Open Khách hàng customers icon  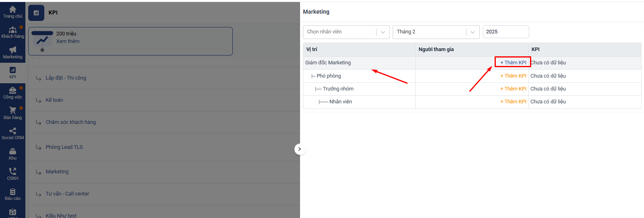12,30
